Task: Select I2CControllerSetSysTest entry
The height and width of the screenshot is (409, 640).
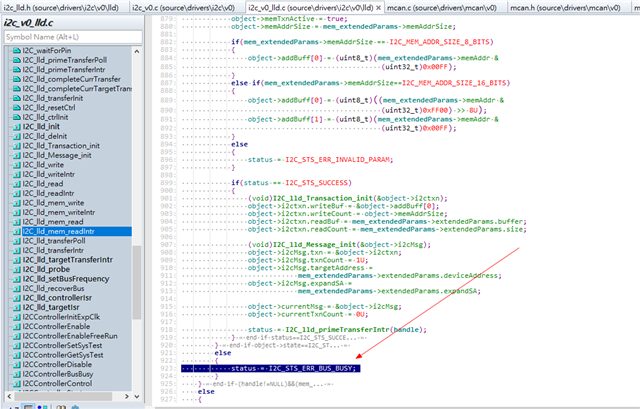Action: 62,345
